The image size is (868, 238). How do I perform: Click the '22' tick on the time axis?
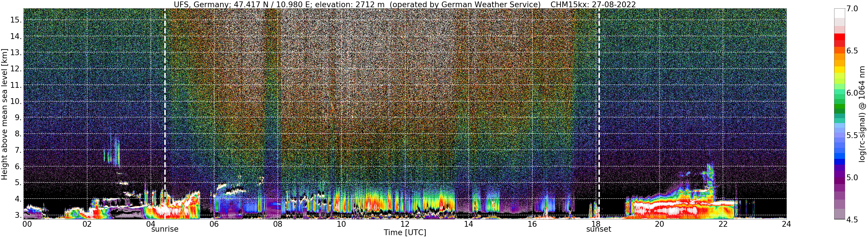click(x=723, y=224)
